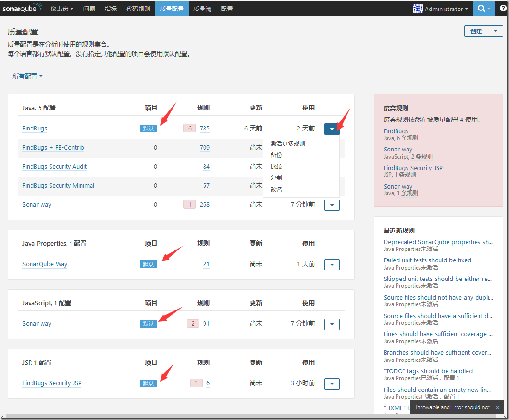
Task: Click the 709 rules count link
Action: (204, 148)
